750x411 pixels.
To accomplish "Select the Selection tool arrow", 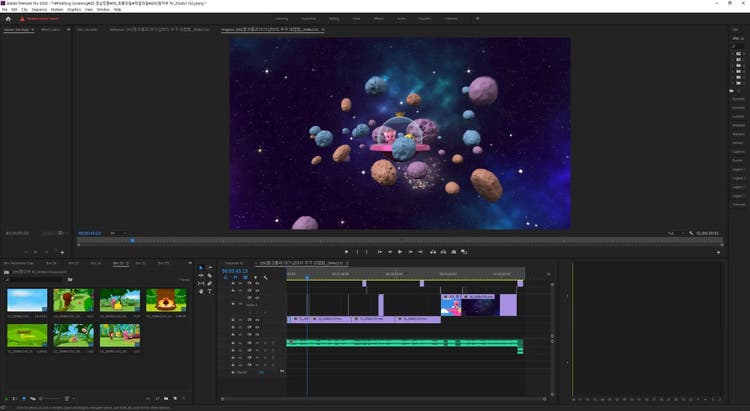I will pos(201,268).
